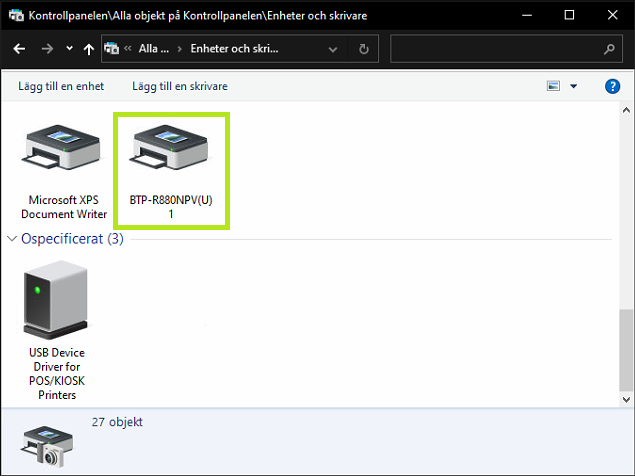The image size is (635, 476).
Task: Select the BTP-R880NPV(U) 1 printer icon
Action: pyautogui.click(x=171, y=172)
